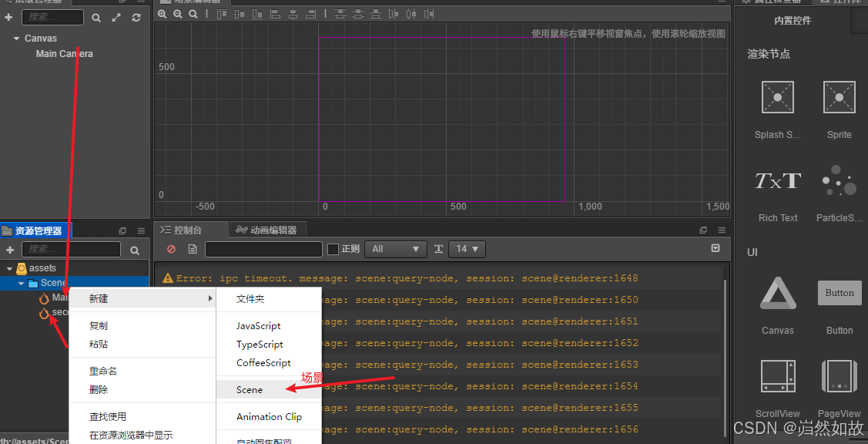The image size is (868, 444).
Task: Align selected nodes to right edge
Action: (x=310, y=14)
